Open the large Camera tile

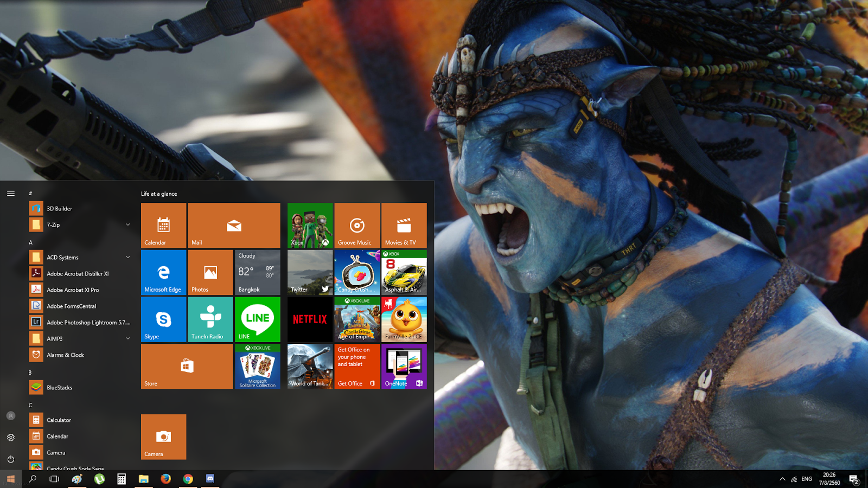coord(163,437)
